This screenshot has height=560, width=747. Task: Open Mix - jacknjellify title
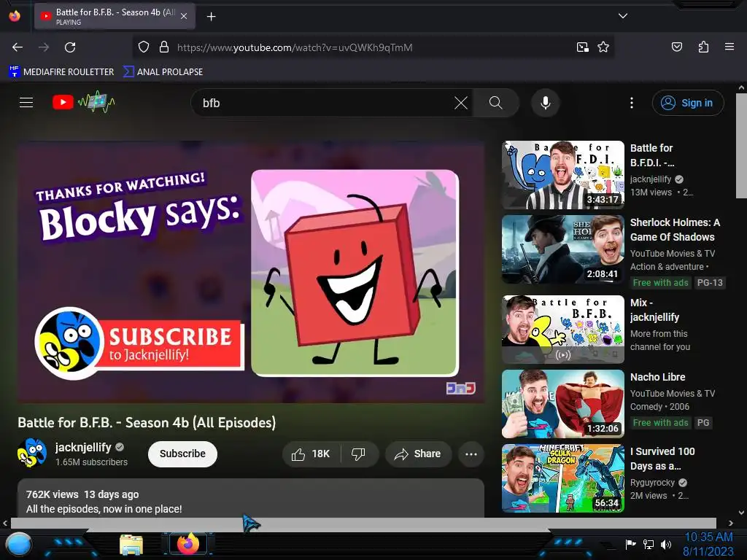654,310
